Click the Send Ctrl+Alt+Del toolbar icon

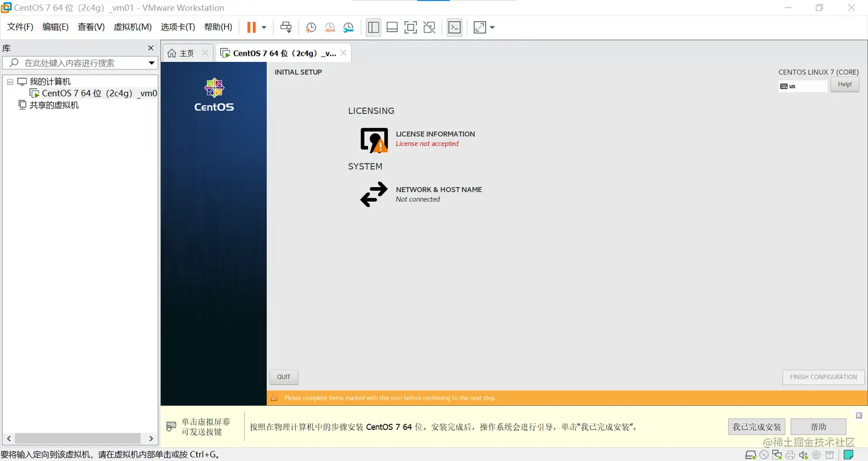pyautogui.click(x=286, y=27)
